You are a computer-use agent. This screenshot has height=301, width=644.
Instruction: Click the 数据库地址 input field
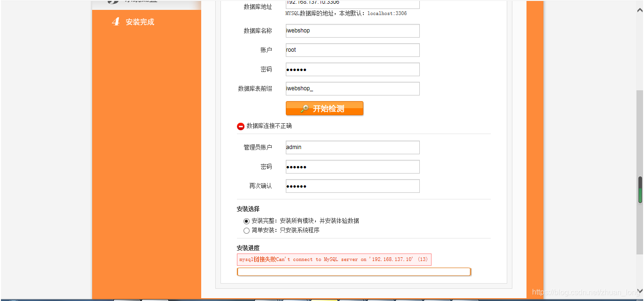pos(352,4)
